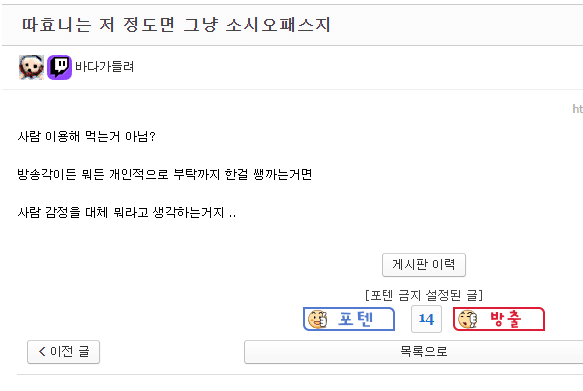Click the word 소시오패스지 in the title
The width and height of the screenshot is (583, 391).
click(278, 25)
